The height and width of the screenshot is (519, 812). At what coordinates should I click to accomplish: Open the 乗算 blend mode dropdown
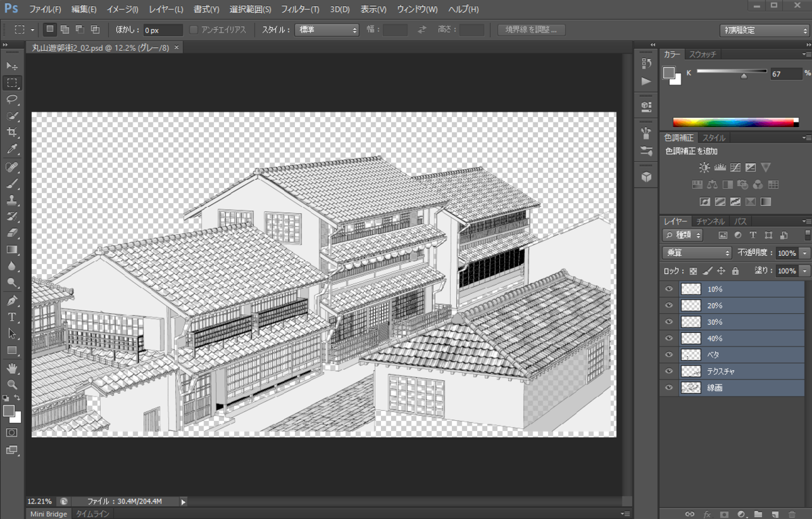point(696,252)
